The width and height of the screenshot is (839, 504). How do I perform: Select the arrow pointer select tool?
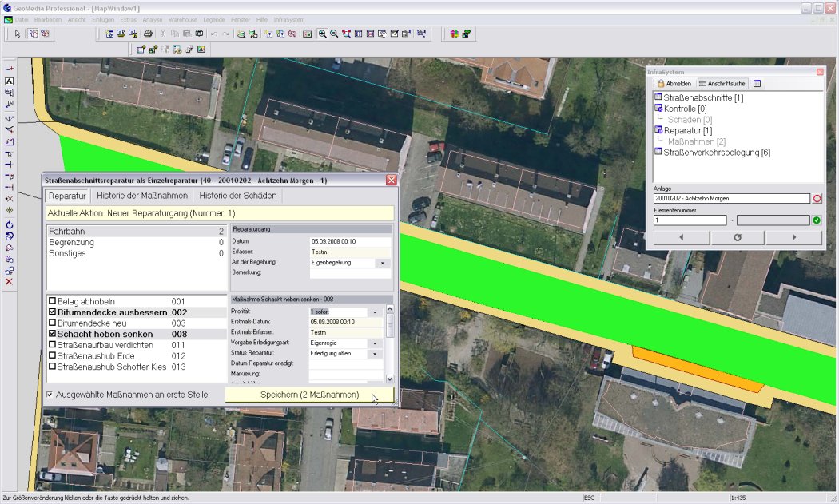tap(18, 34)
